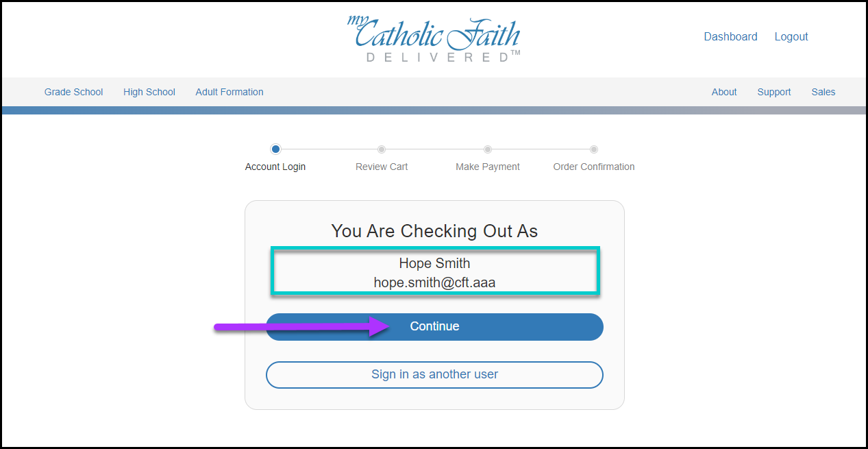Viewport: 868px width, 449px height.
Task: Click the Review Cart step circle
Action: 382,149
